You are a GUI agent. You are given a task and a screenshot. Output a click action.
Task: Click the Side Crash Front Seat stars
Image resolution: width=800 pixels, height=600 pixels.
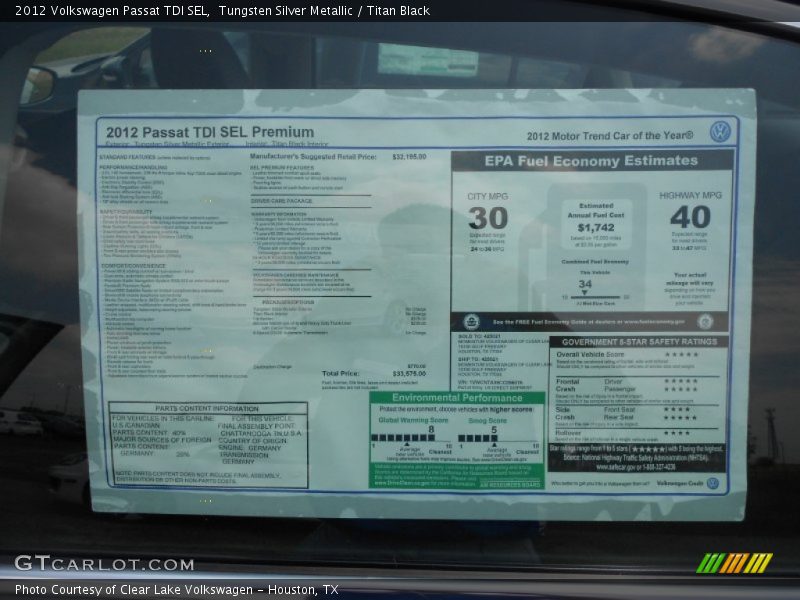point(677,409)
